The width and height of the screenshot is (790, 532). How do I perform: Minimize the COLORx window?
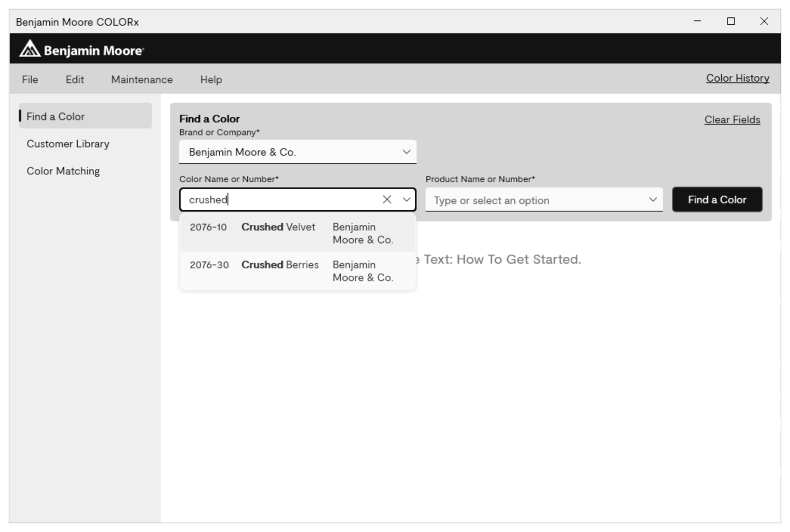(697, 21)
